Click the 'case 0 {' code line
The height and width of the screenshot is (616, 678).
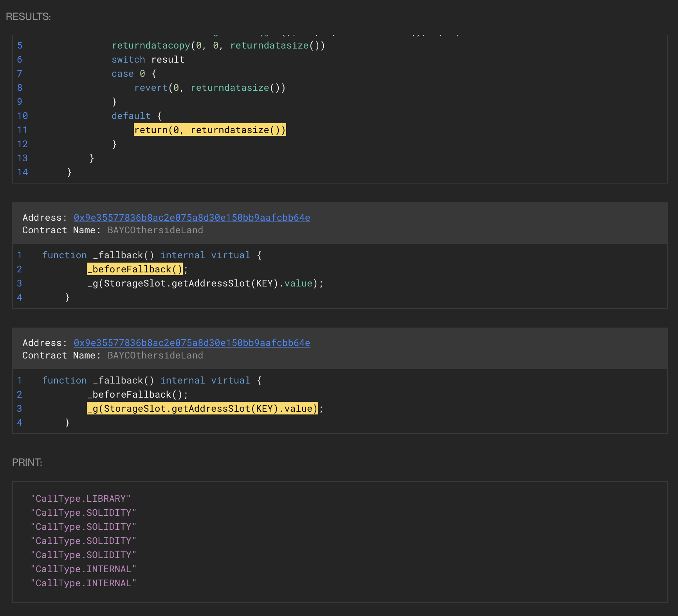tap(134, 74)
